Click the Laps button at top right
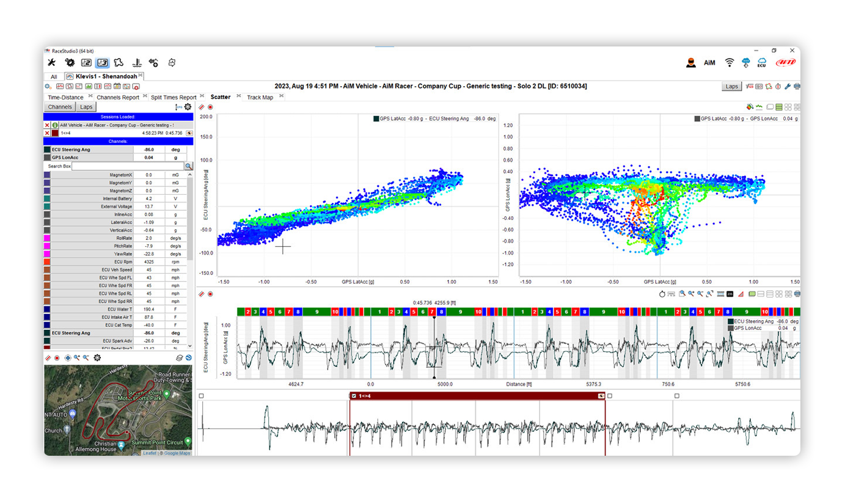Screen dimensions: 845x504 tap(732, 87)
